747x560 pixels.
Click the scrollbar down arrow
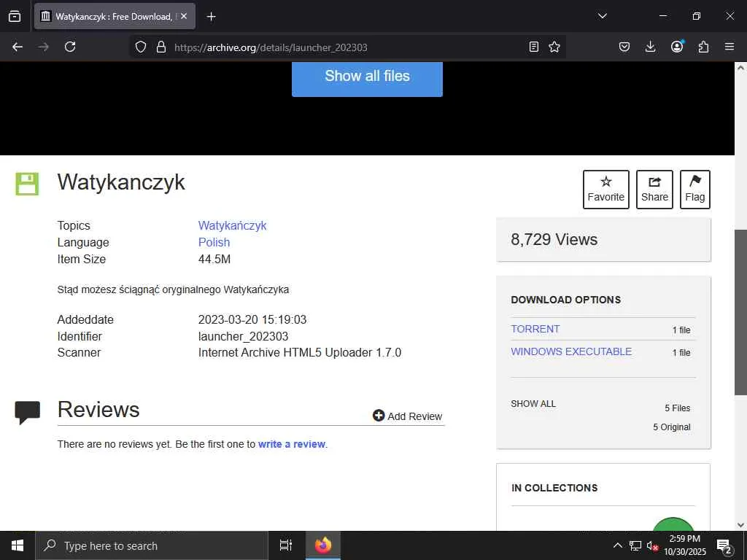coord(740,525)
